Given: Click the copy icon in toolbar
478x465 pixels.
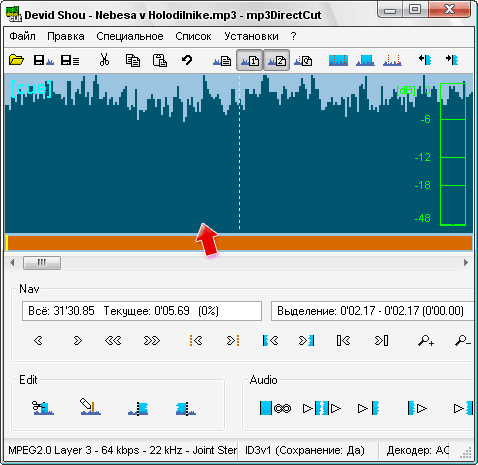Looking at the screenshot, I should pos(133,60).
